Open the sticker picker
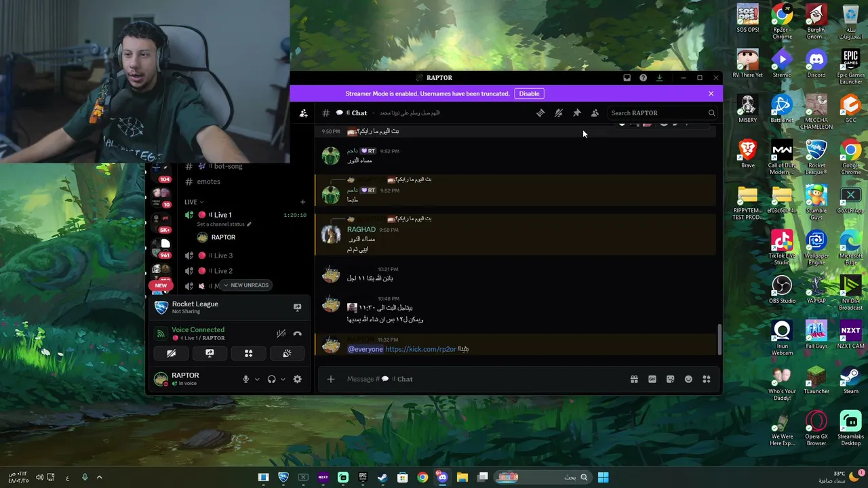Screen dimensions: 868x488 click(x=670, y=380)
